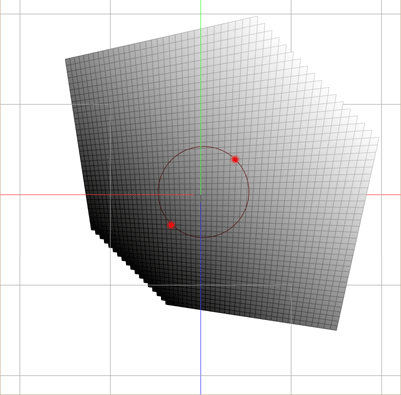Pick the leftmost point of the circle outline
Image resolution: width=401 pixels, height=395 pixels.
click(x=158, y=193)
